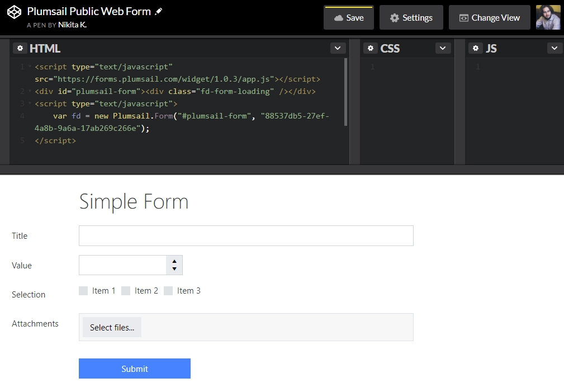
Task: Expand the JS panel dropdown chevron
Action: [x=554, y=48]
